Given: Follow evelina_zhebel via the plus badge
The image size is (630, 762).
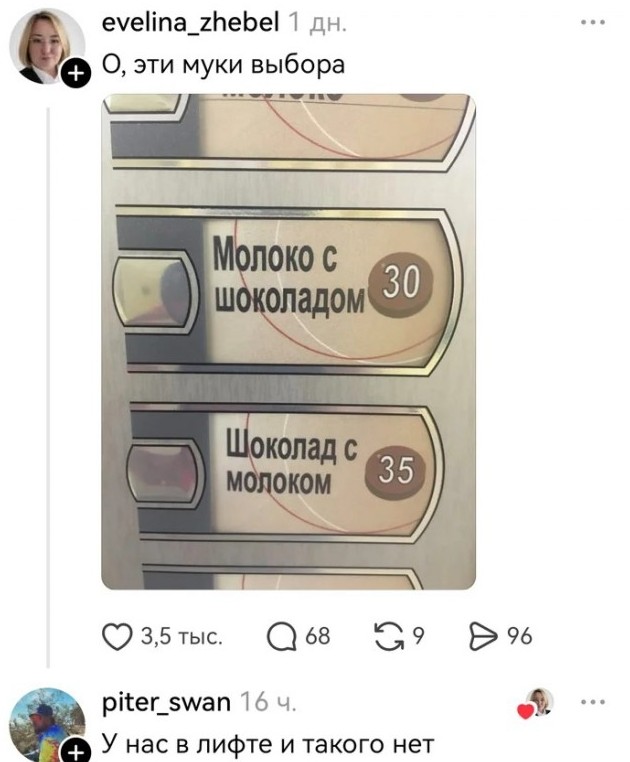Looking at the screenshot, I should click(75, 73).
